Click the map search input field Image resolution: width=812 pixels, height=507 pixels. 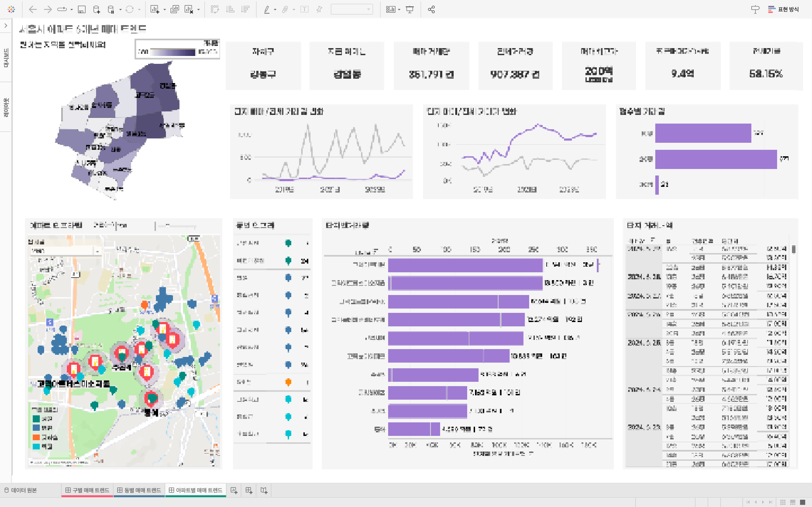(x=62, y=251)
